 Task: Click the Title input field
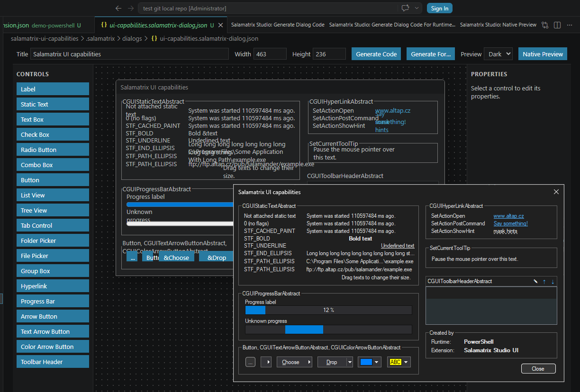(129, 54)
